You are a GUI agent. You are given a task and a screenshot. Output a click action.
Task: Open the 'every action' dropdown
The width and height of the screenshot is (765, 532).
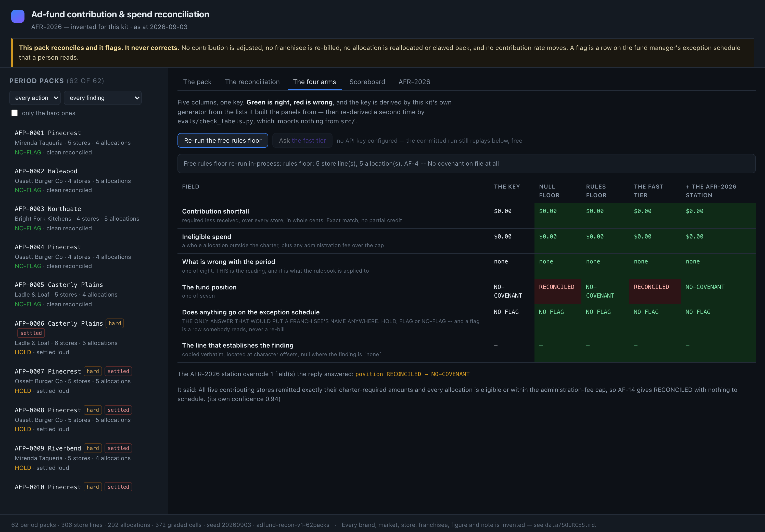point(35,98)
